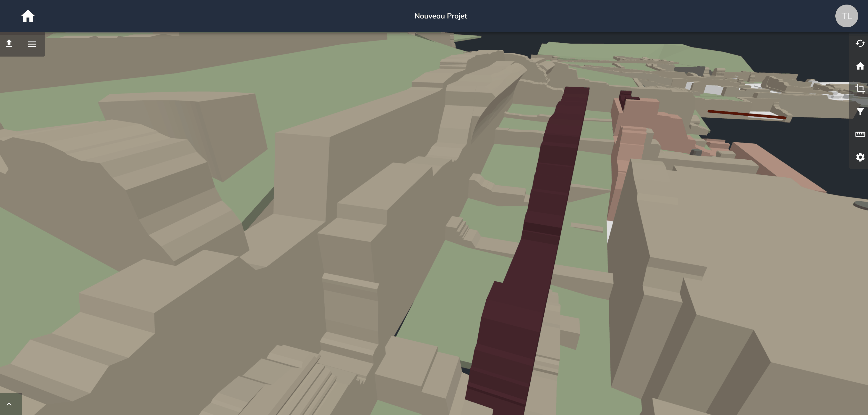868x415 pixels.
Task: Click the 'Nouveau Projet' title
Action: tap(441, 16)
